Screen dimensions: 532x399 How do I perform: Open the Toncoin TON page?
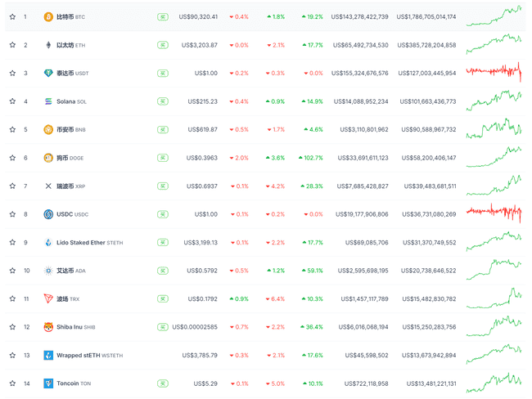tap(74, 383)
